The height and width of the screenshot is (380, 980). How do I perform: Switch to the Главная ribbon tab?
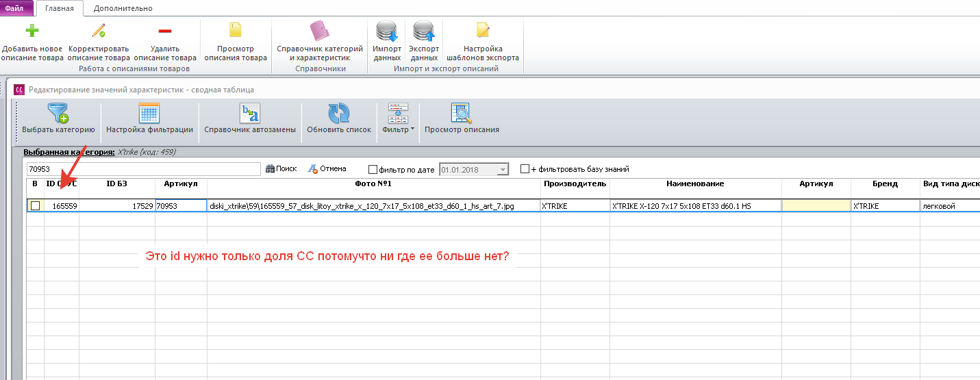coord(60,8)
